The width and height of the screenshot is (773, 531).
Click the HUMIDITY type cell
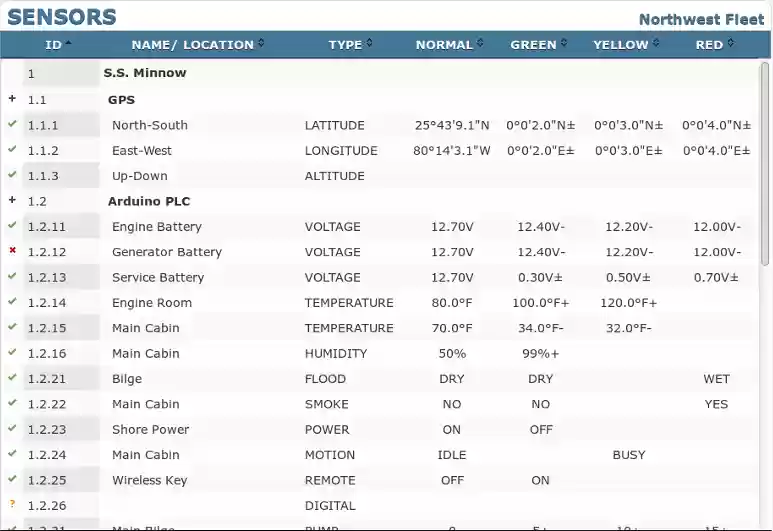coord(336,354)
